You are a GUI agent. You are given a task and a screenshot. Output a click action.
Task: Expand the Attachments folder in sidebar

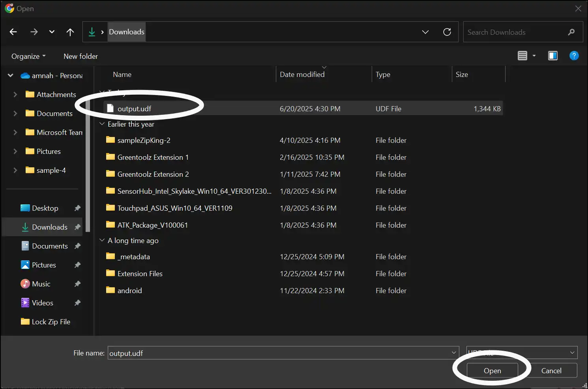[15, 94]
